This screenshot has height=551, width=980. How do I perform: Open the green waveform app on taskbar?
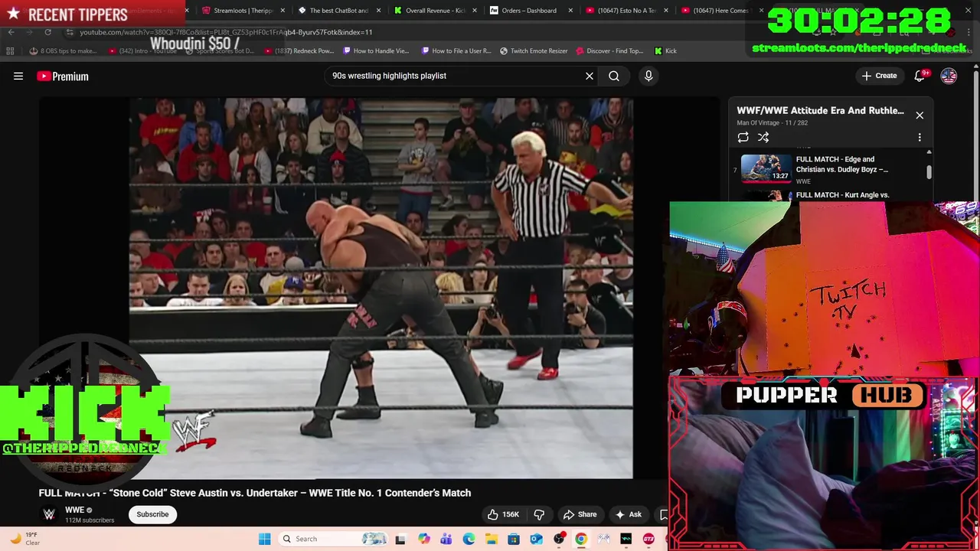point(626,539)
